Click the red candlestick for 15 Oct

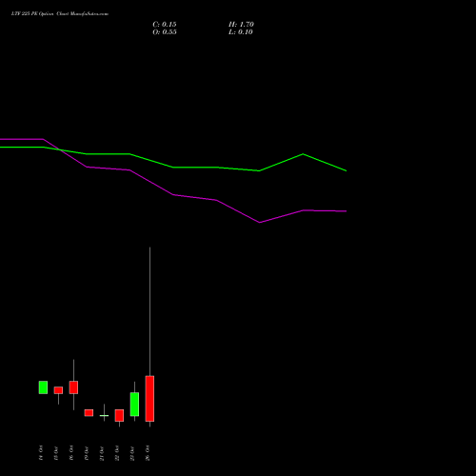point(58,390)
